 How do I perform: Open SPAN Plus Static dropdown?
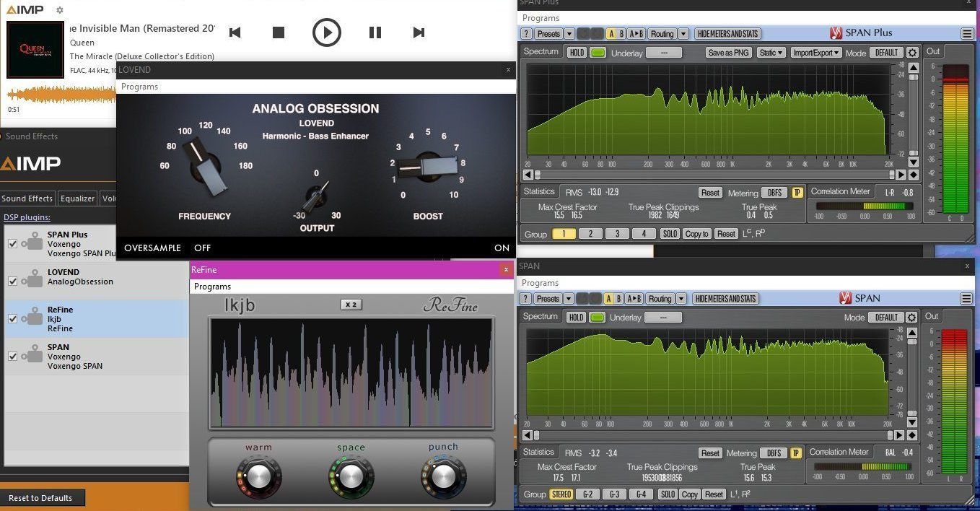[x=771, y=53]
